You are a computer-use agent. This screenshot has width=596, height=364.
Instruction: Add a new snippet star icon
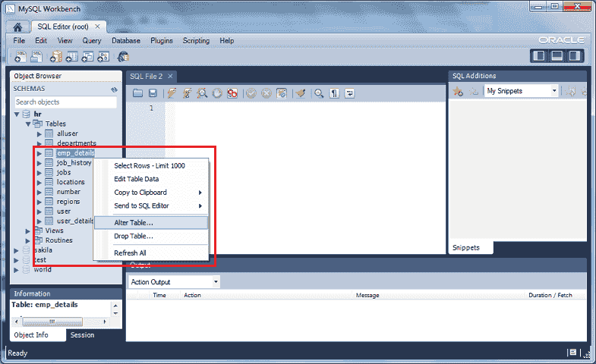458,91
